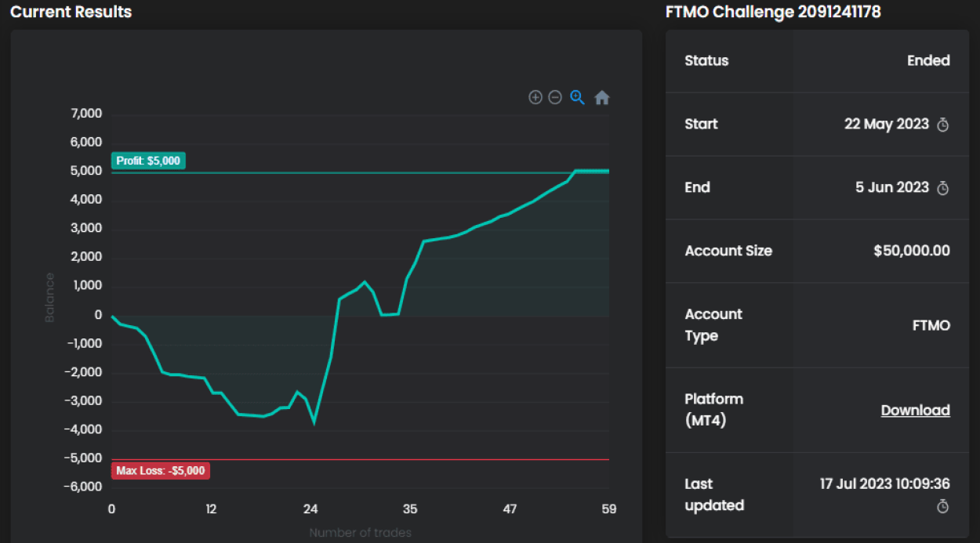Click clock icon beside Start date
Screen dimensions: 980x543
point(943,125)
